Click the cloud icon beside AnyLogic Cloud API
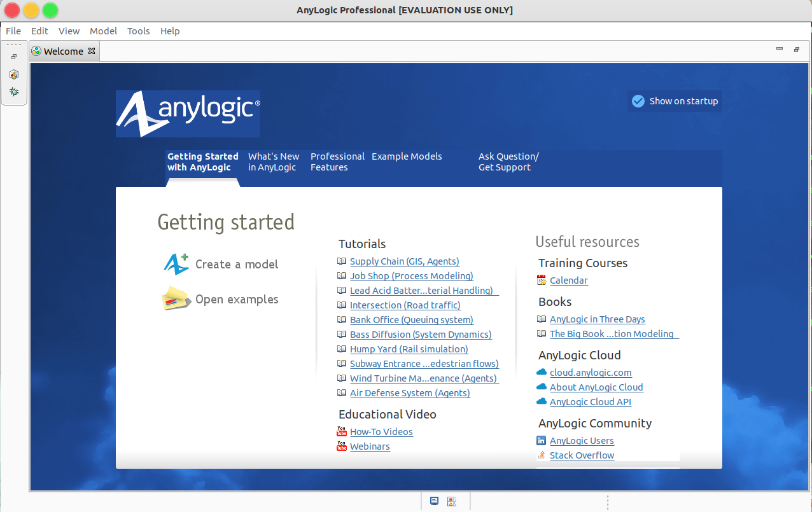This screenshot has height=512, width=812. tap(541, 401)
